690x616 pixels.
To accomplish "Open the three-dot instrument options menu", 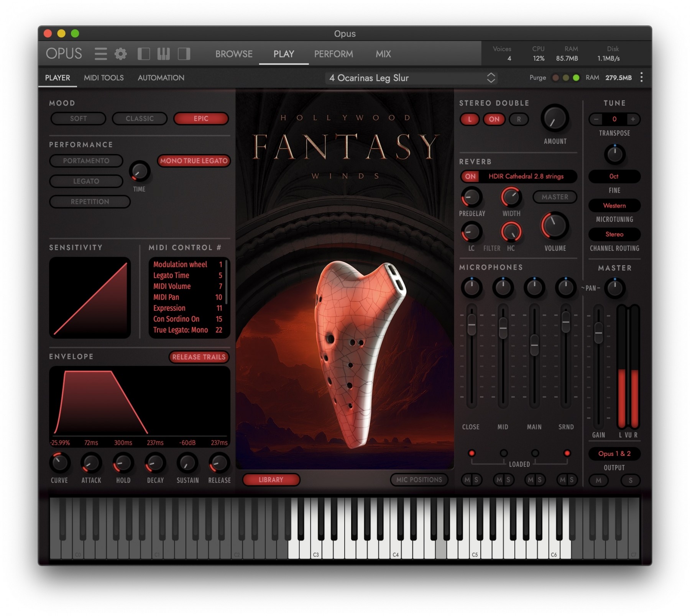I will point(642,77).
